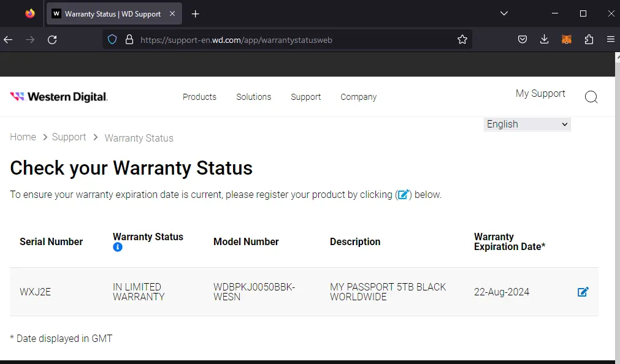Screen dimensions: 620x364
Task: Open the MetaMask fox extension
Action: [x=567, y=39]
